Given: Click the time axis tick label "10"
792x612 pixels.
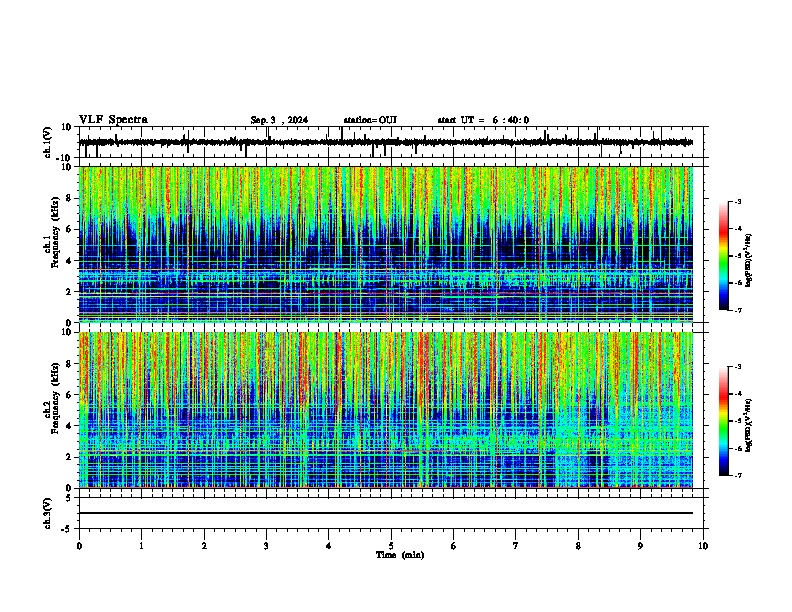Looking at the screenshot, I should point(703,546).
